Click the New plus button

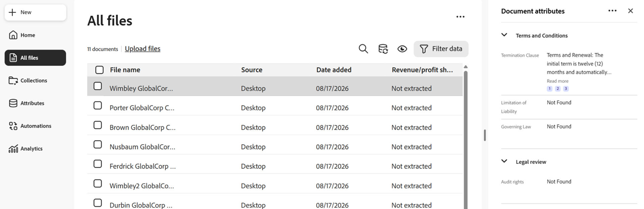35,12
